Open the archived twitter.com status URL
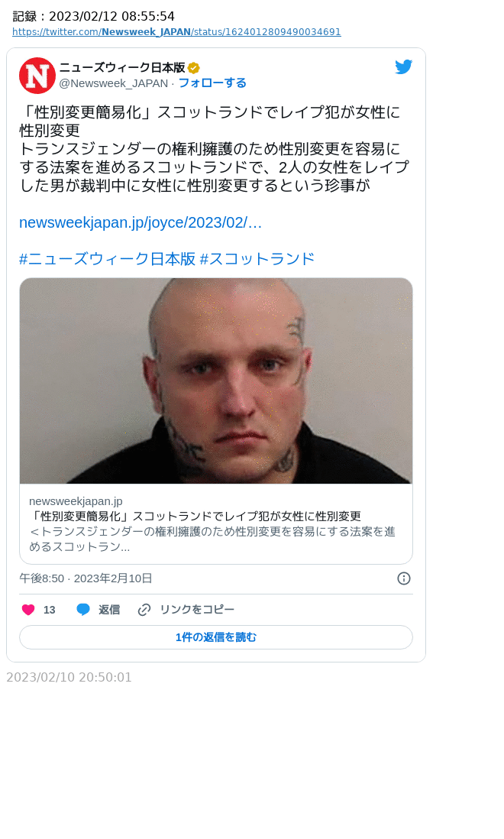The image size is (504, 839). point(176,32)
